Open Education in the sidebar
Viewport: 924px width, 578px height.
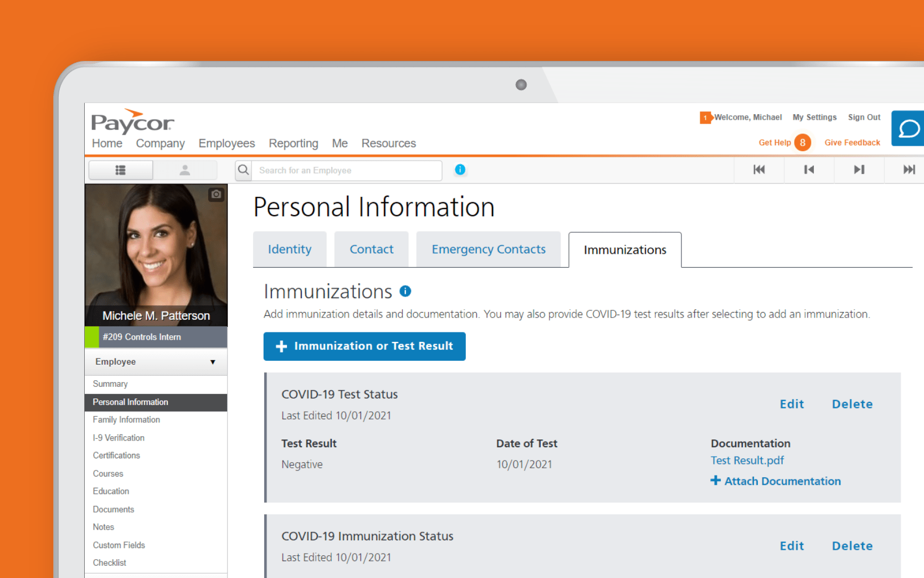coord(156,492)
